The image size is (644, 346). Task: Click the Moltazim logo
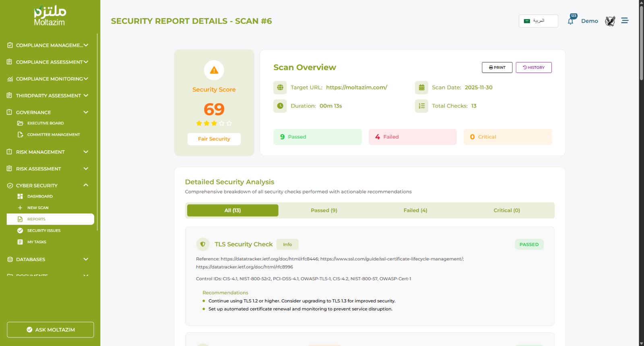(x=50, y=16)
